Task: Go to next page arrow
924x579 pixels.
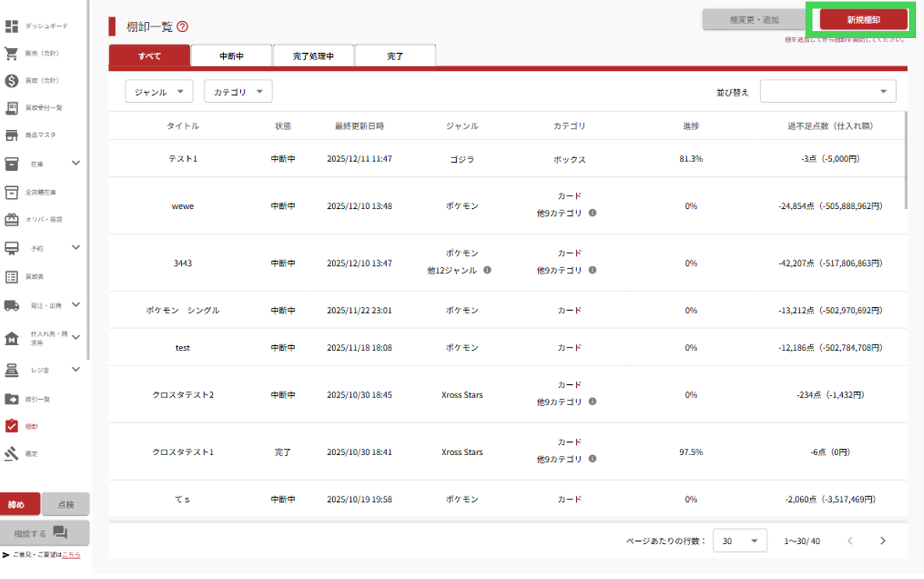Action: click(x=883, y=541)
